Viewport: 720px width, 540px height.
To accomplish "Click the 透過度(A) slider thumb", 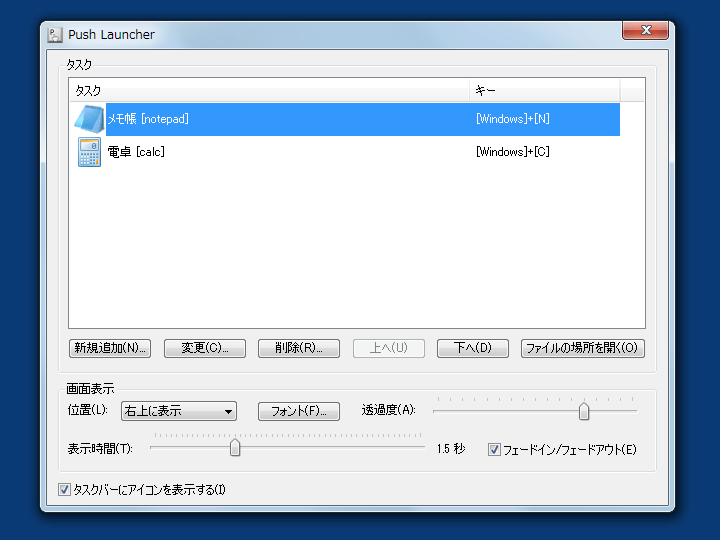I will (x=584, y=411).
